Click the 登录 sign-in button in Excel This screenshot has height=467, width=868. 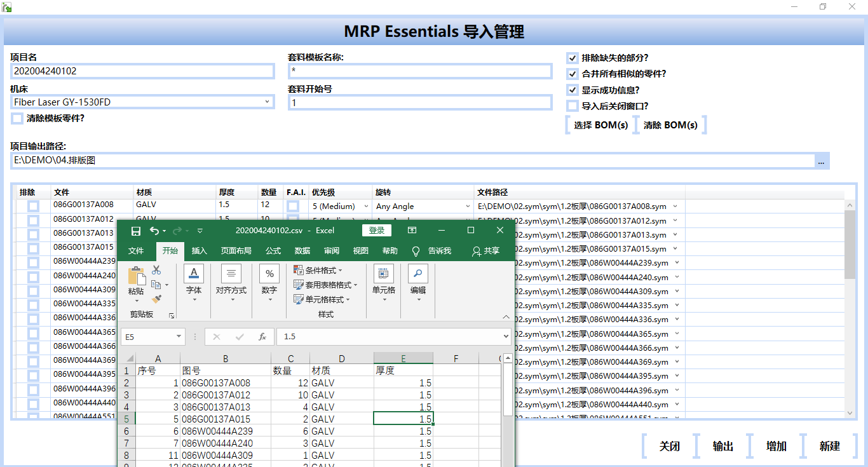pyautogui.click(x=377, y=230)
